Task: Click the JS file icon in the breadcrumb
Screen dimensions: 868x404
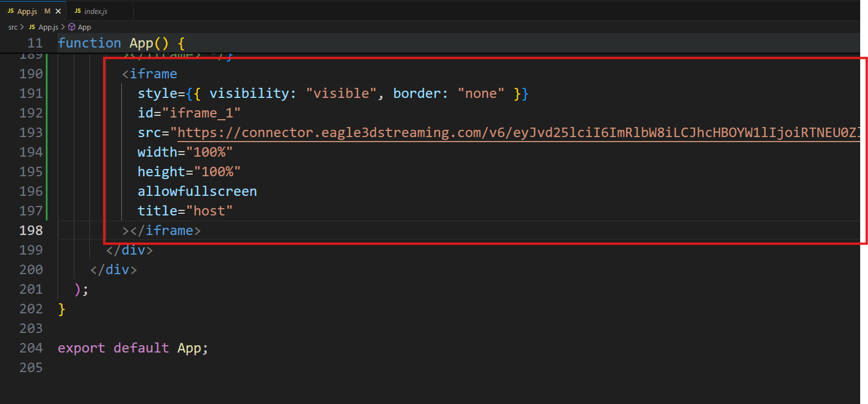Action: pos(32,27)
